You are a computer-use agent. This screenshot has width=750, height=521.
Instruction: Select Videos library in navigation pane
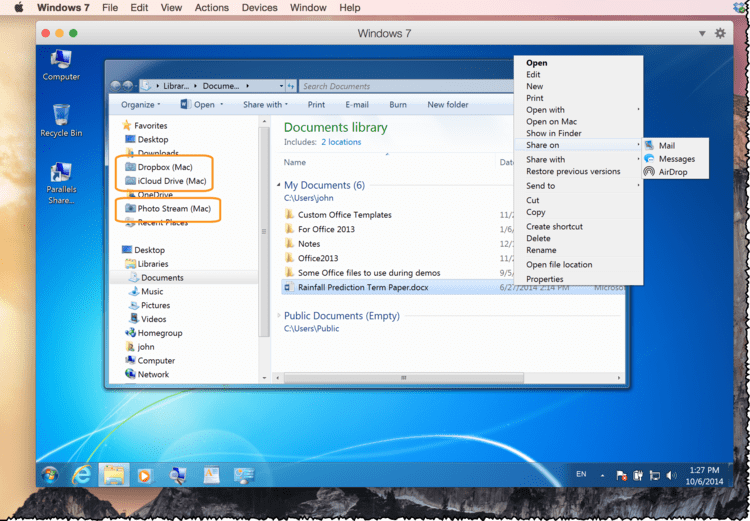click(148, 319)
